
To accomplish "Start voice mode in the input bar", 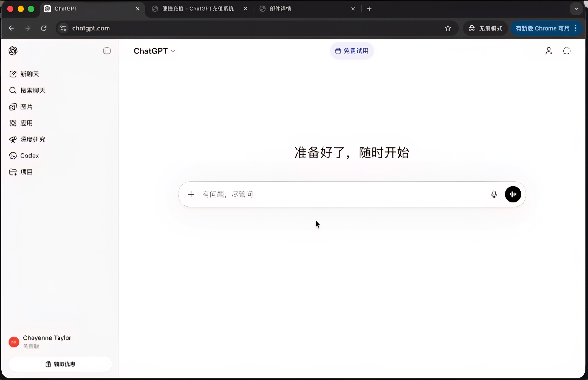I will (x=513, y=194).
